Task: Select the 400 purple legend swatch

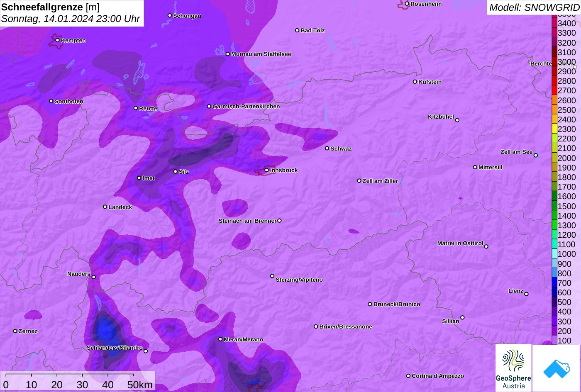Action: coord(554,312)
